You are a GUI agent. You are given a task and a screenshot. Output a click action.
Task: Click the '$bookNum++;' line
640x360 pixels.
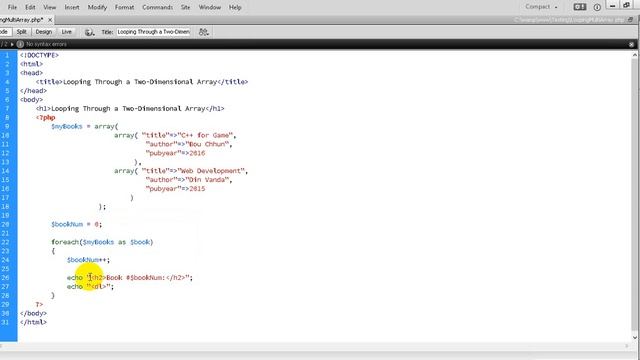coord(88,260)
